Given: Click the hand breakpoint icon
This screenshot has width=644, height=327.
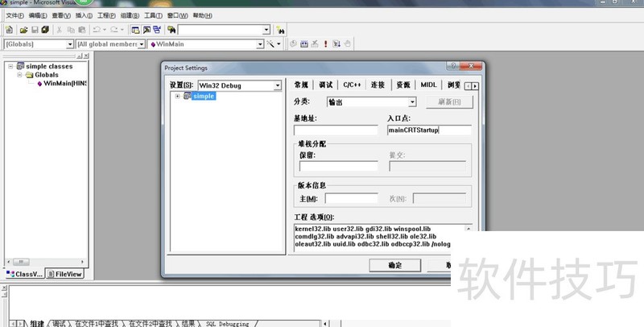Looking at the screenshot, I should pos(348,43).
